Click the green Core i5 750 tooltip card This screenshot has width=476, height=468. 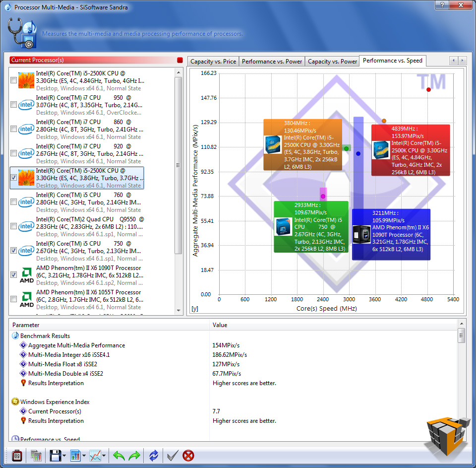(x=311, y=227)
